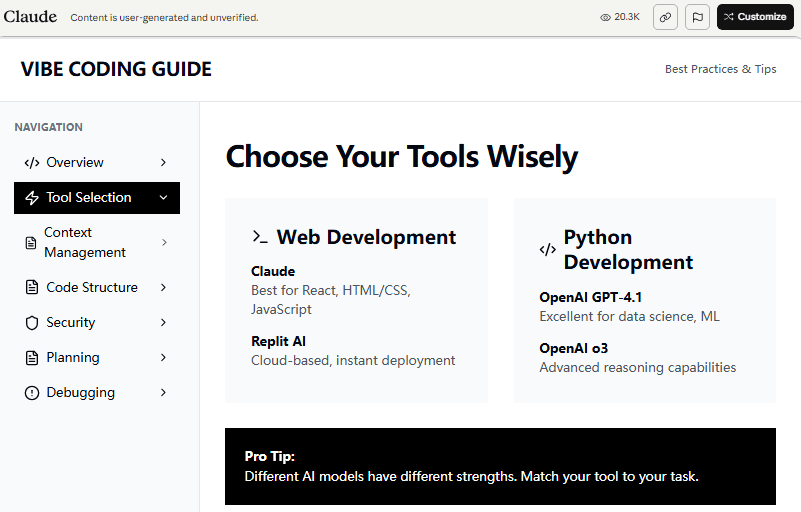
Task: Click the flag report icon button
Action: click(697, 17)
